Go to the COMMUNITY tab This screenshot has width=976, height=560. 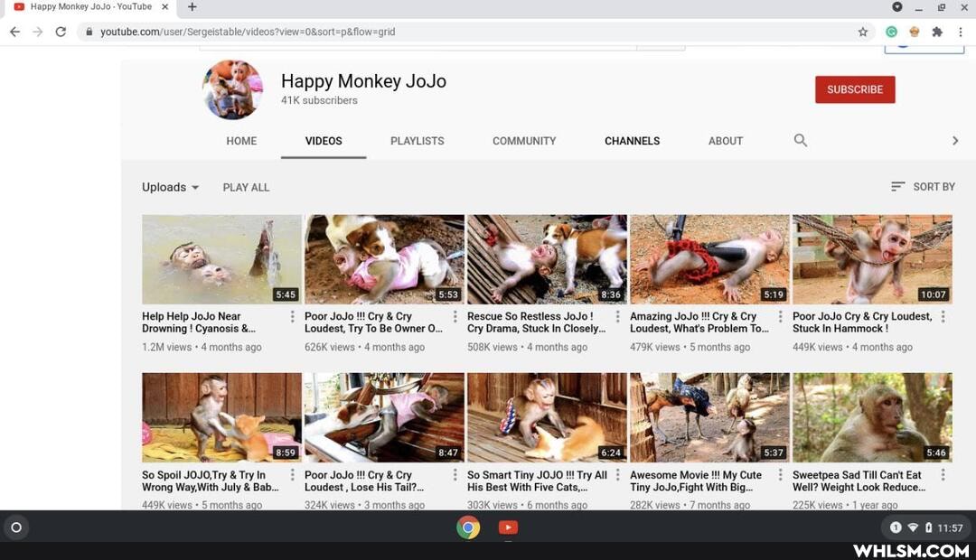point(524,141)
